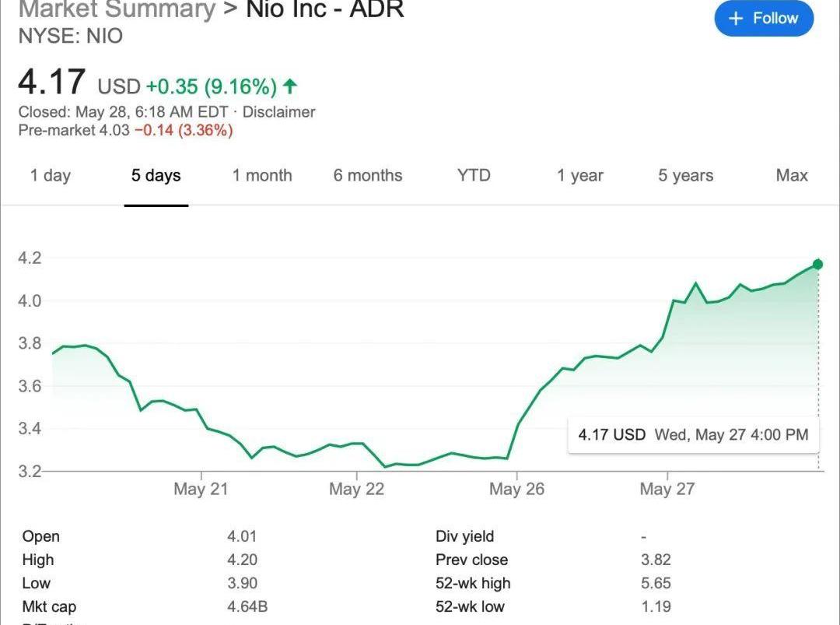Switch to 6 months range

pyautogui.click(x=368, y=176)
